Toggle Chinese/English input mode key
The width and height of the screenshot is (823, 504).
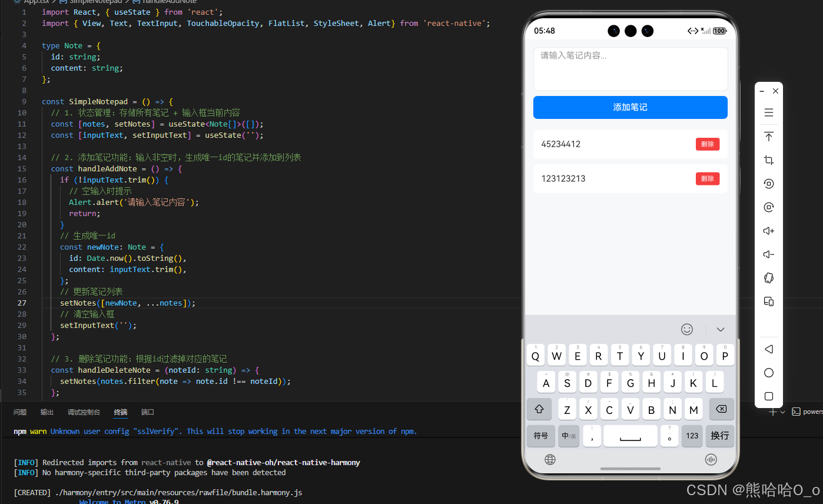click(569, 436)
